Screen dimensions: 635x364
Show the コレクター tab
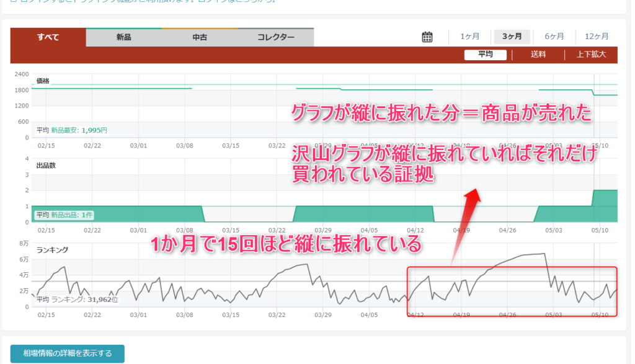pyautogui.click(x=276, y=37)
